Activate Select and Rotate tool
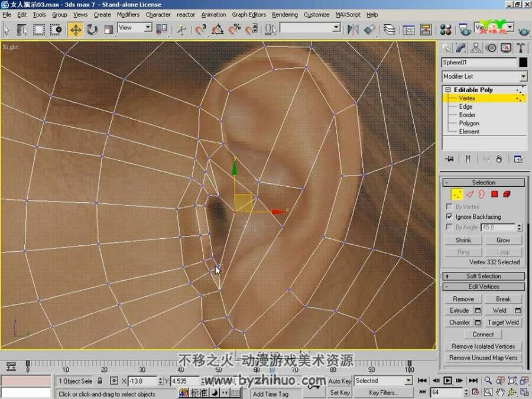Viewport: 532px width, 399px height. click(x=92, y=30)
